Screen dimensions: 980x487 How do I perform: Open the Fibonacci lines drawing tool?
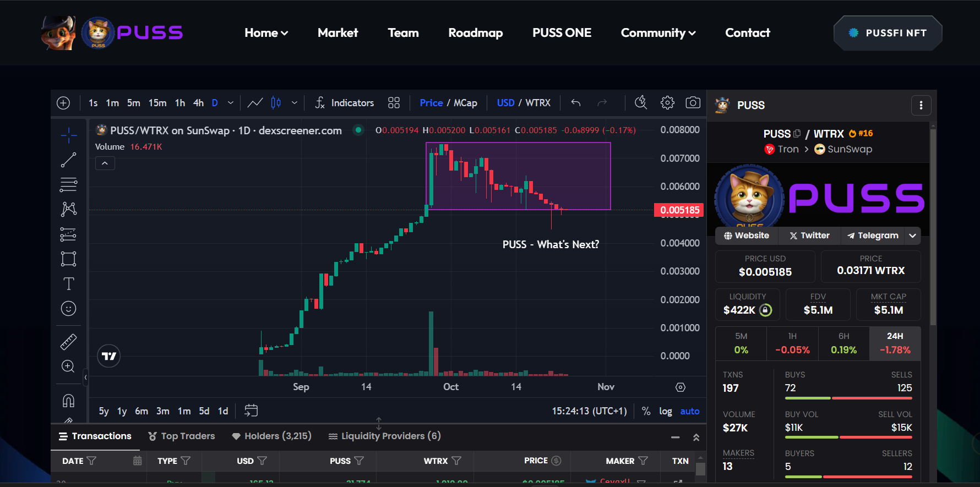tap(69, 184)
